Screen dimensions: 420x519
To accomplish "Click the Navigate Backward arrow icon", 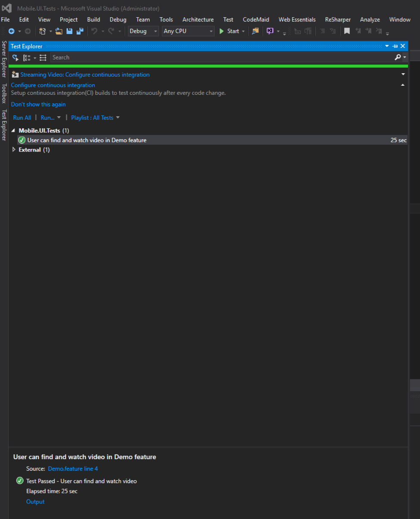I will (x=12, y=31).
